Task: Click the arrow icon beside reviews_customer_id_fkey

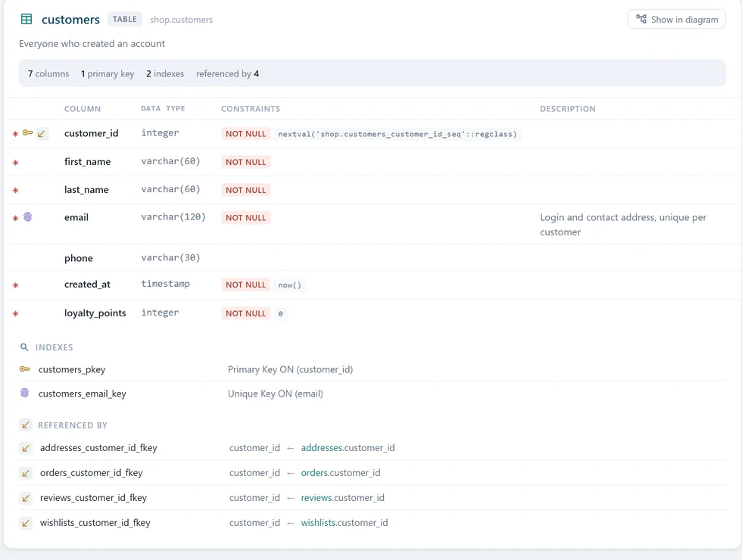Action: [26, 498]
